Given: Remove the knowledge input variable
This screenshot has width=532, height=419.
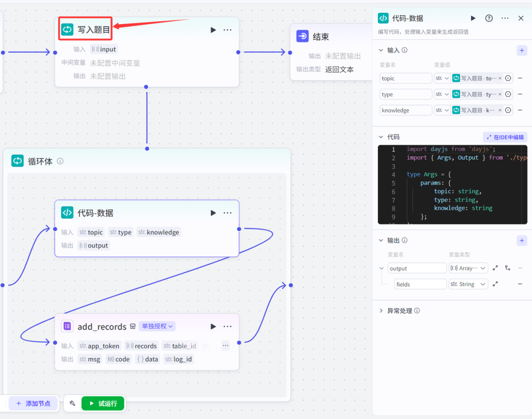Looking at the screenshot, I should (520, 110).
